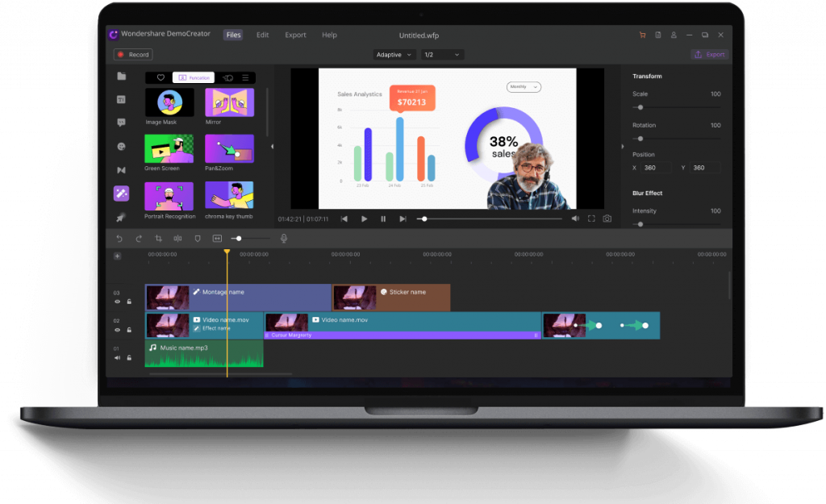Toggle lock on track 01
The height and width of the screenshot is (504, 826).
129,357
